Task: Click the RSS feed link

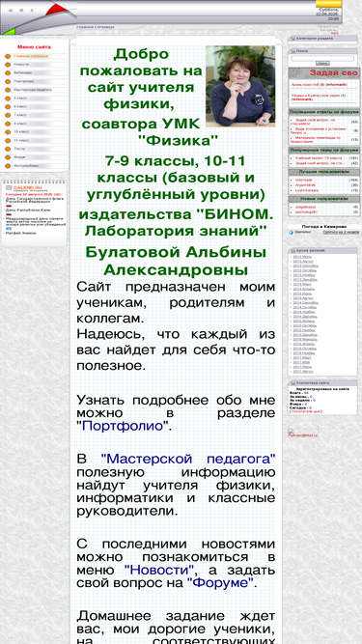Action: pyautogui.click(x=335, y=33)
